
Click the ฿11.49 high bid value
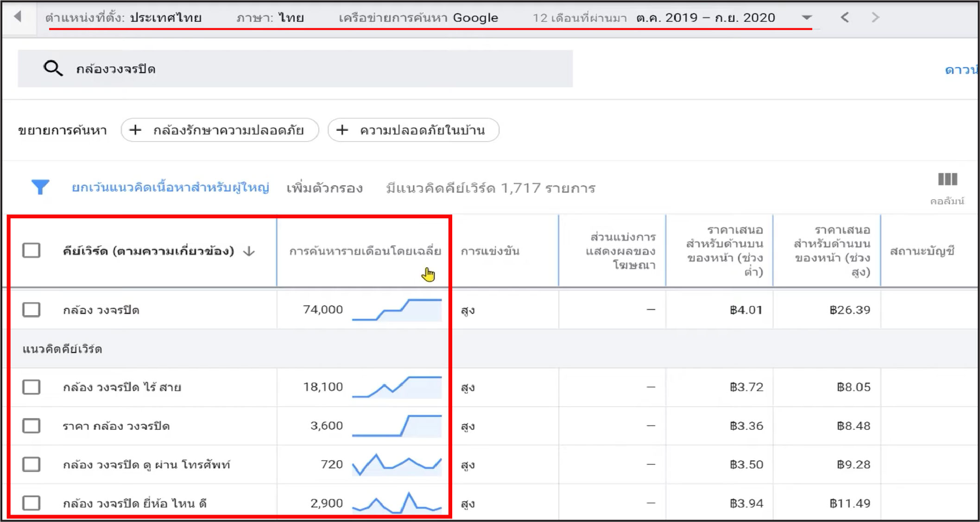[x=850, y=503]
